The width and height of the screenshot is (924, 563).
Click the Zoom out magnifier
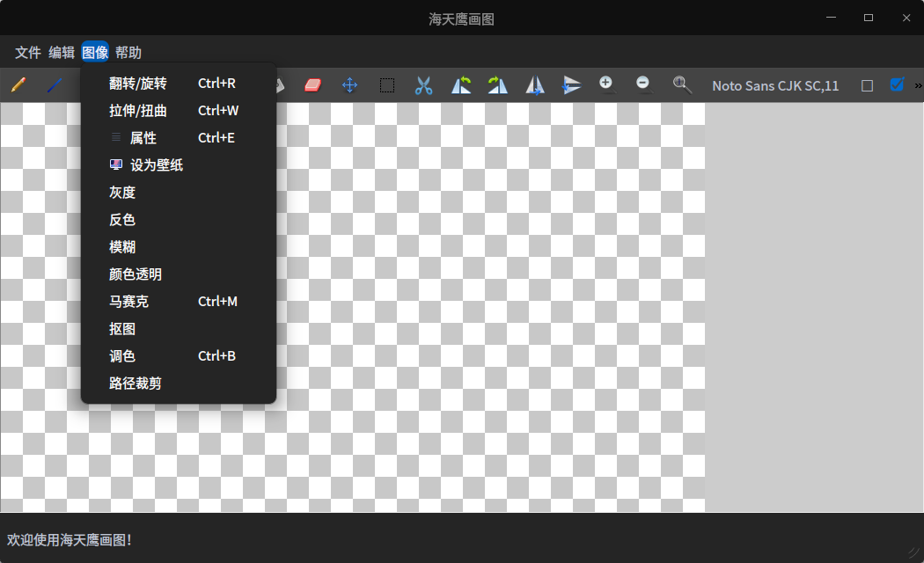pos(644,84)
